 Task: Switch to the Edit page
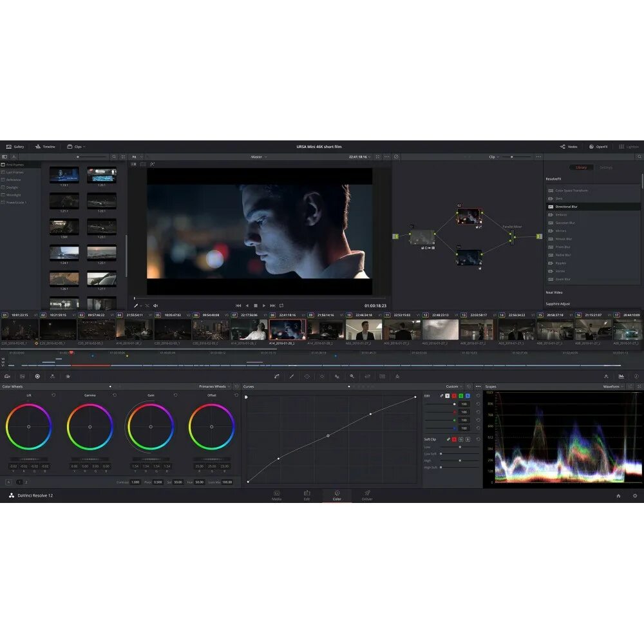[x=307, y=495]
